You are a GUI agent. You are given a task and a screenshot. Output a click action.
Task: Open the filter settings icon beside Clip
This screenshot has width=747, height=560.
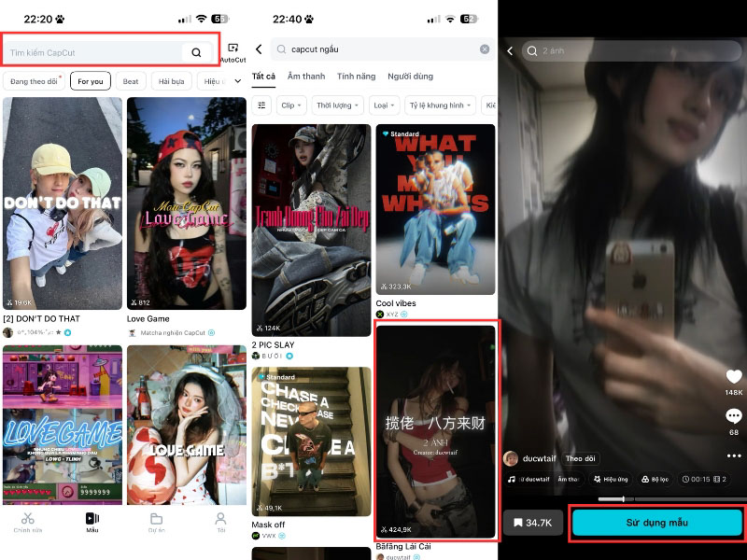[x=261, y=105]
